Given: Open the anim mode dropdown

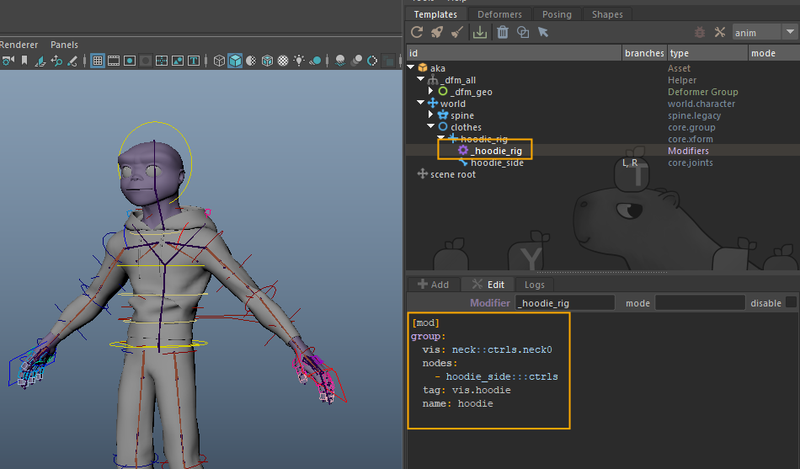Looking at the screenshot, I should pos(765,32).
